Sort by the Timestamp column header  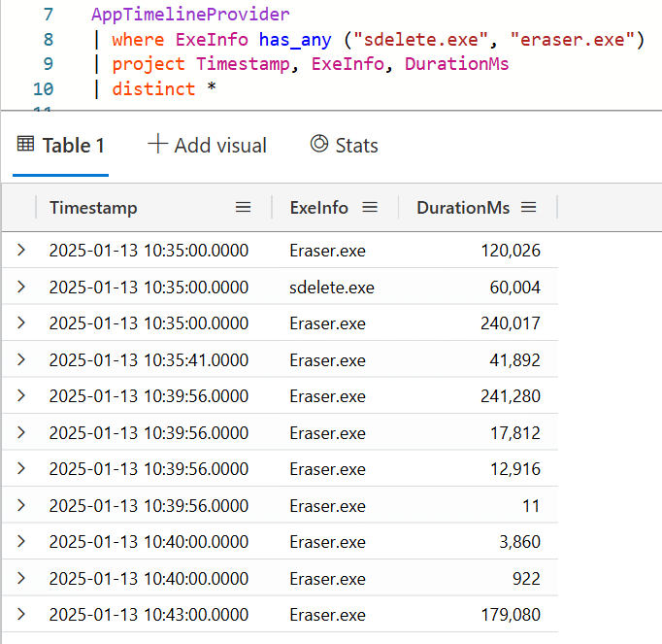click(x=93, y=208)
